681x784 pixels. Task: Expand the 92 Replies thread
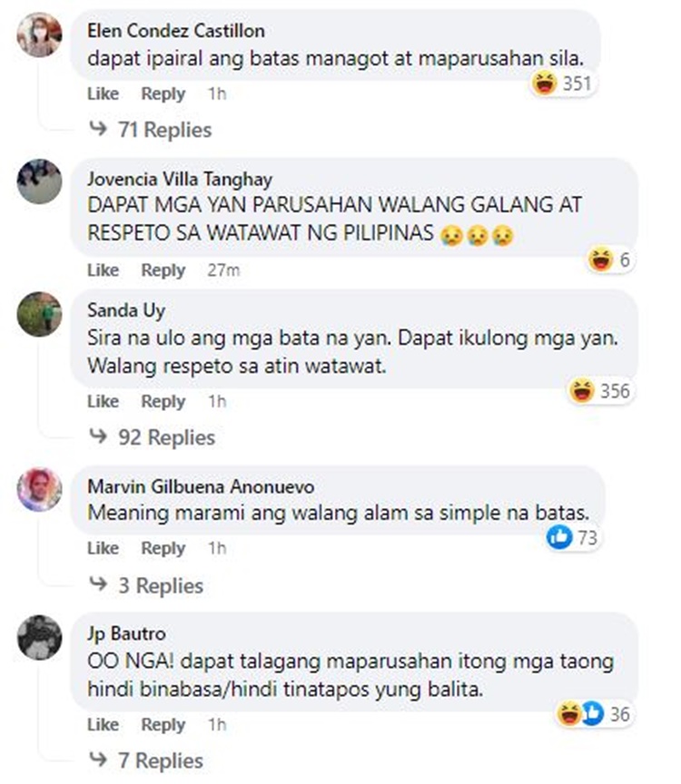(x=153, y=437)
